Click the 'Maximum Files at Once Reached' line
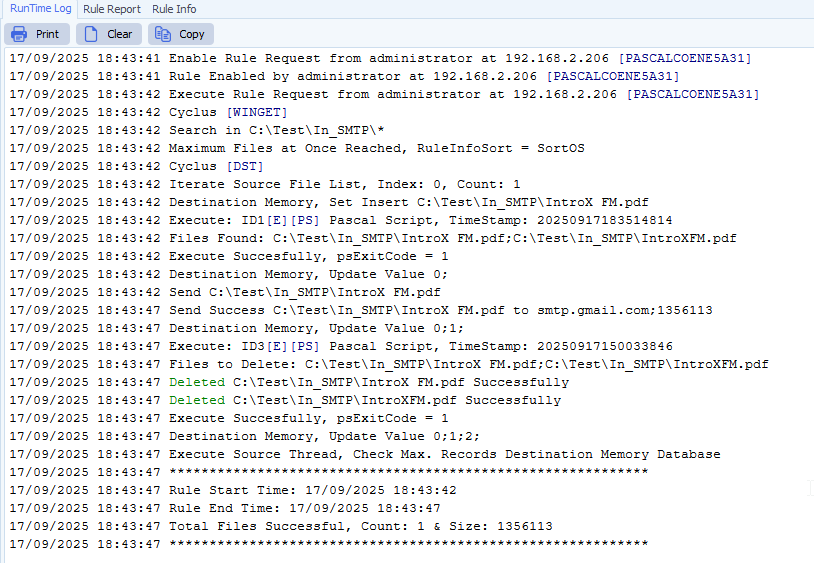Image resolution: width=814 pixels, height=563 pixels. point(297,148)
